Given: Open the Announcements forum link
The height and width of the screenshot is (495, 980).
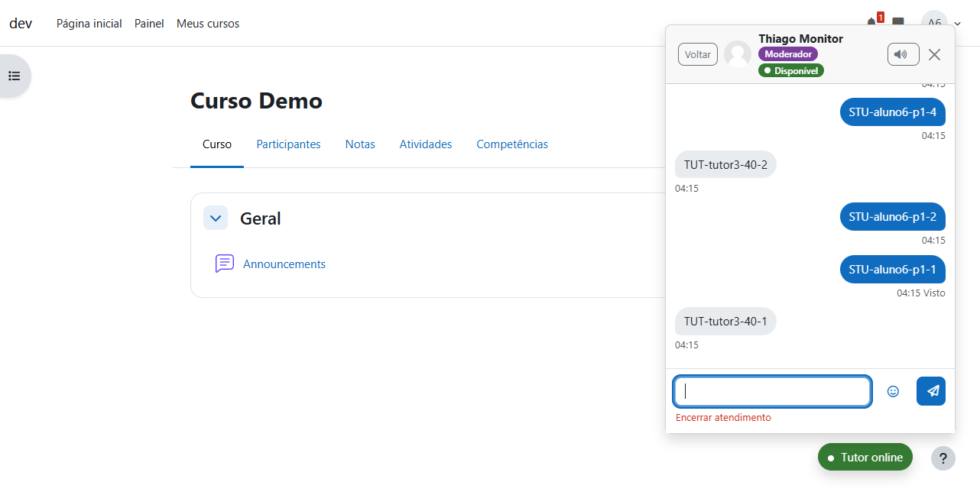Looking at the screenshot, I should click(x=284, y=264).
